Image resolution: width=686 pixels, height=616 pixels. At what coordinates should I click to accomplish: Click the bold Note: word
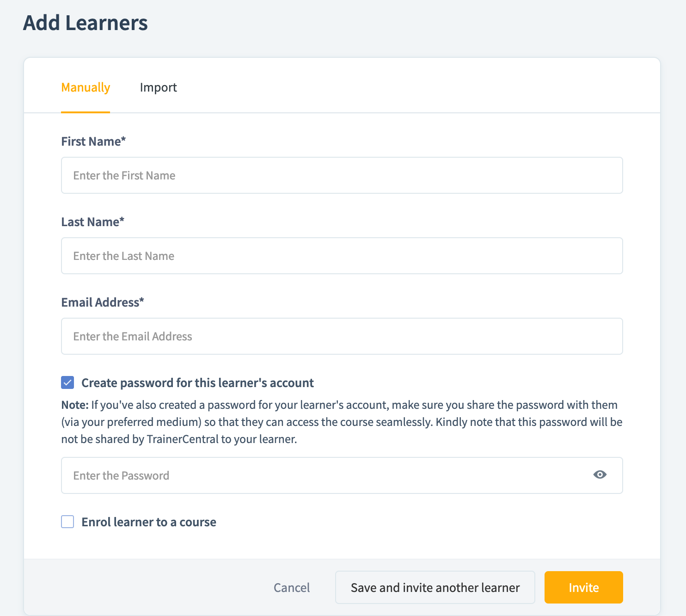75,405
